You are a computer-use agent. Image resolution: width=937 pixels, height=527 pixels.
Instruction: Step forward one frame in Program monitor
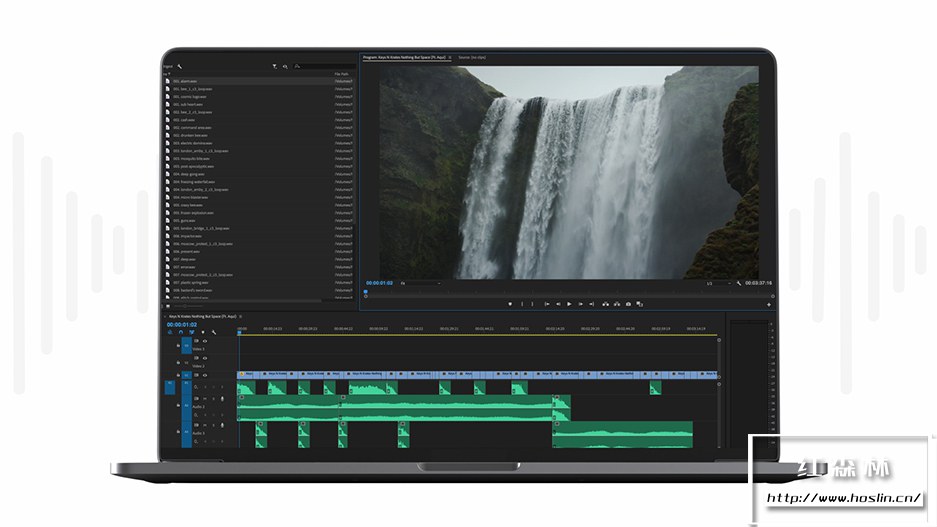point(580,304)
